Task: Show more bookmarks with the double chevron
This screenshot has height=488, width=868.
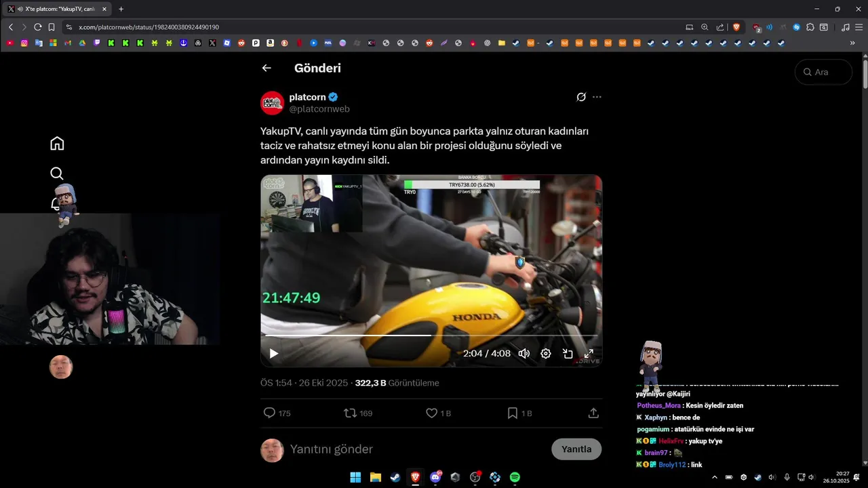Action: pyautogui.click(x=852, y=43)
